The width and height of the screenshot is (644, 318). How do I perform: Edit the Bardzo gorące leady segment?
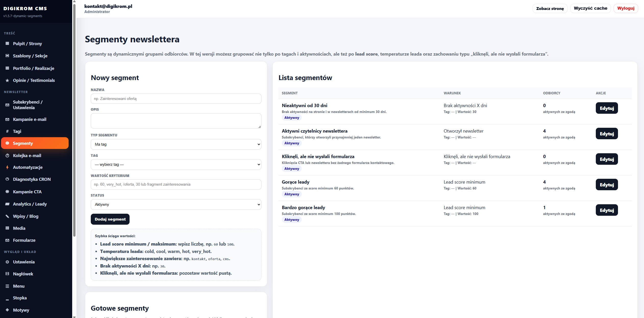(607, 210)
